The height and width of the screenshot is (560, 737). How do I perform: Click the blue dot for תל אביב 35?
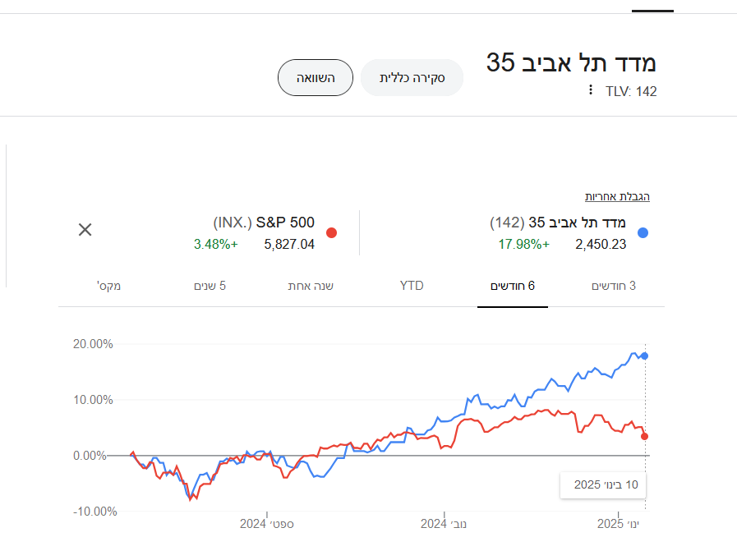tap(643, 232)
